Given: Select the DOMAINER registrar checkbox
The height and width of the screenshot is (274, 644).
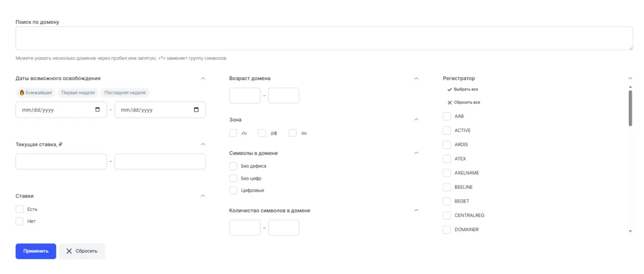Looking at the screenshot, I should [447, 229].
